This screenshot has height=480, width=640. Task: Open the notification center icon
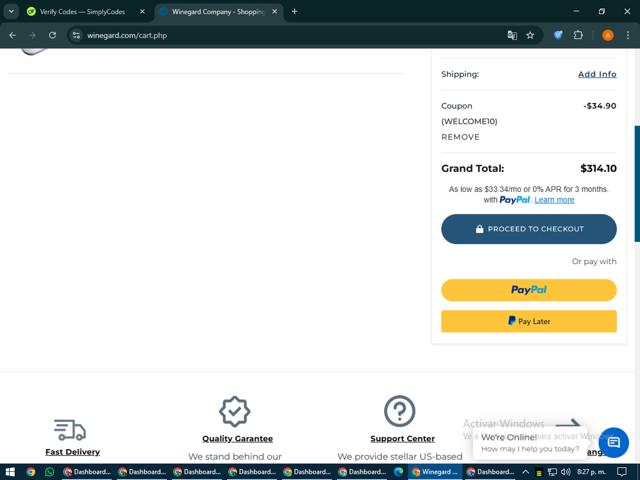tap(622, 472)
